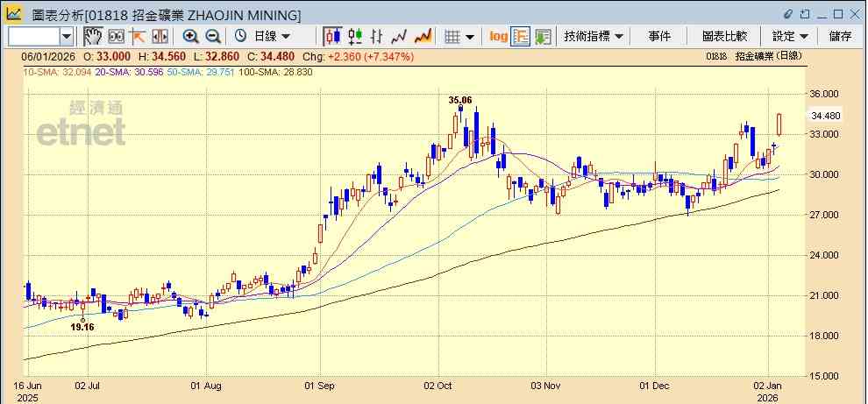Expand the stock code combo box arrow
868x404 pixels.
(67, 37)
